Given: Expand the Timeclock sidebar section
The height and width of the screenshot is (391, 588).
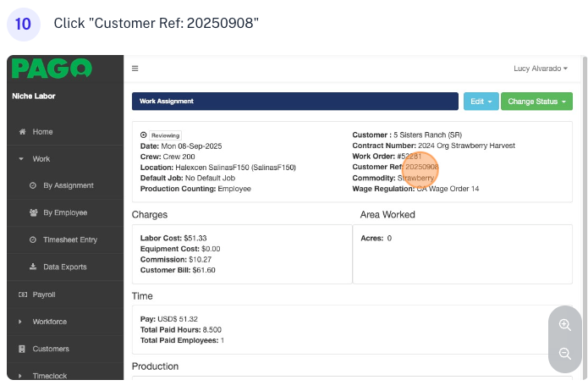Looking at the screenshot, I should point(49,375).
